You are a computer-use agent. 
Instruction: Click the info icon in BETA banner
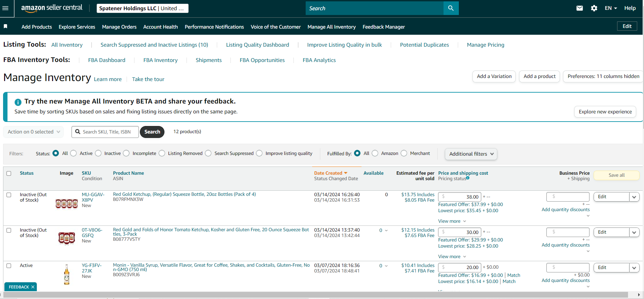click(x=18, y=102)
